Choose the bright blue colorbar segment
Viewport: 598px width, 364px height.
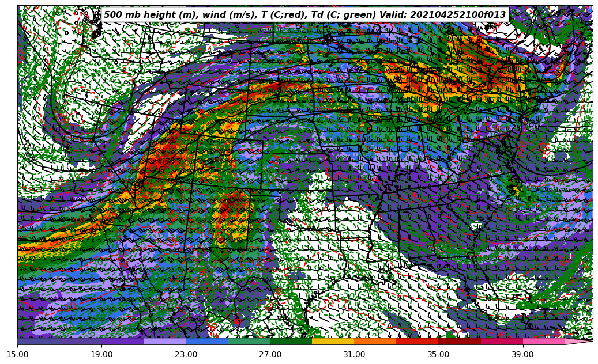(x=206, y=341)
